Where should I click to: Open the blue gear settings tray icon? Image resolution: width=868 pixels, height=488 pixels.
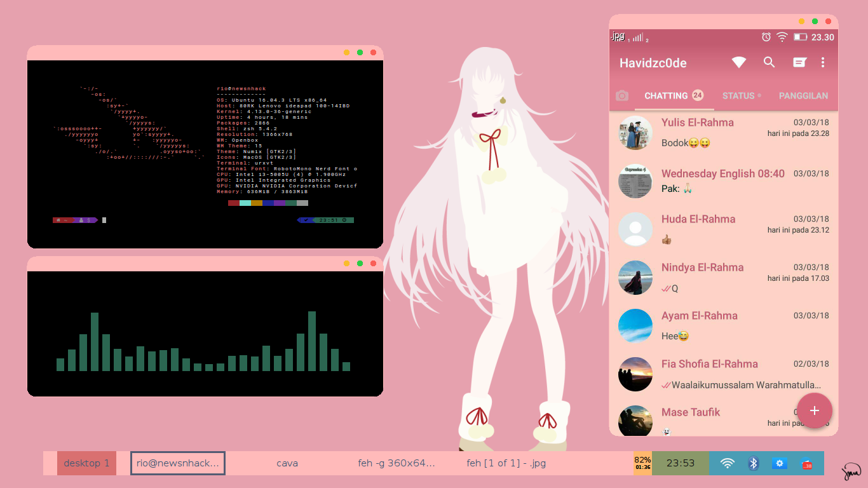pos(780,463)
